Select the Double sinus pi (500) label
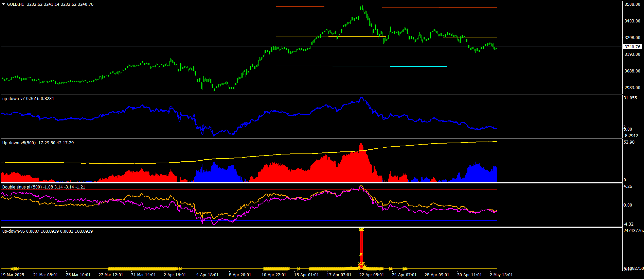Viewport: 644px width, 279px height. tap(22, 187)
